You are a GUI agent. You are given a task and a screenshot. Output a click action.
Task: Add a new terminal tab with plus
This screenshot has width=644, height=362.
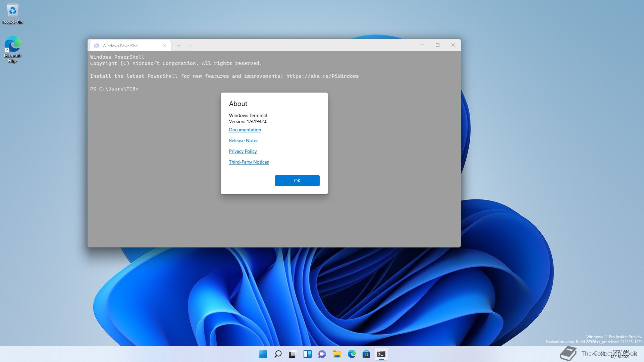[x=179, y=46]
